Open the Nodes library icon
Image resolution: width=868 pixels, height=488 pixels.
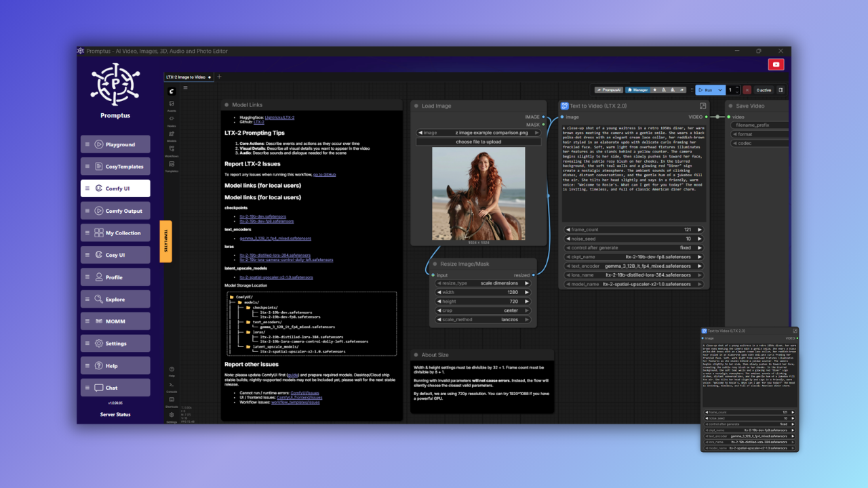pyautogui.click(x=172, y=120)
